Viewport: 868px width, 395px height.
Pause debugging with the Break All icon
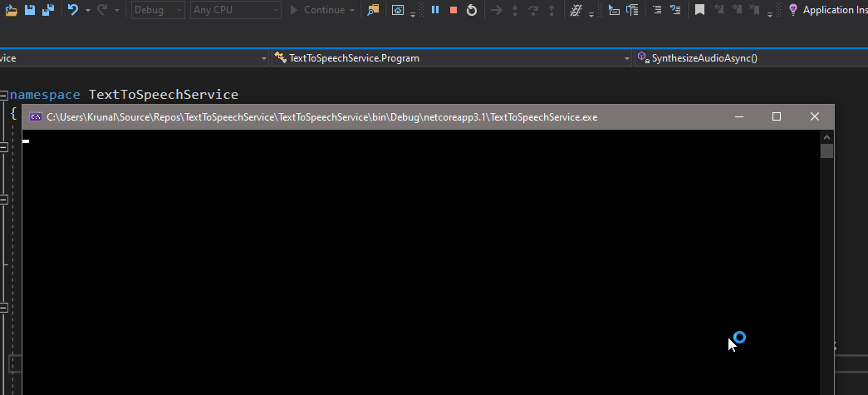click(x=435, y=10)
